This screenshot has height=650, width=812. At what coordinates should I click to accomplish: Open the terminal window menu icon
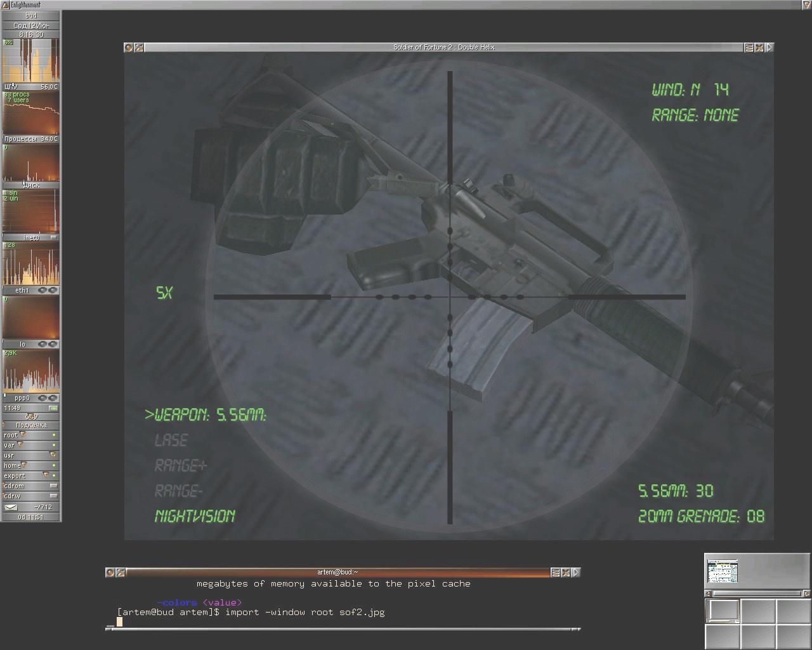point(110,573)
